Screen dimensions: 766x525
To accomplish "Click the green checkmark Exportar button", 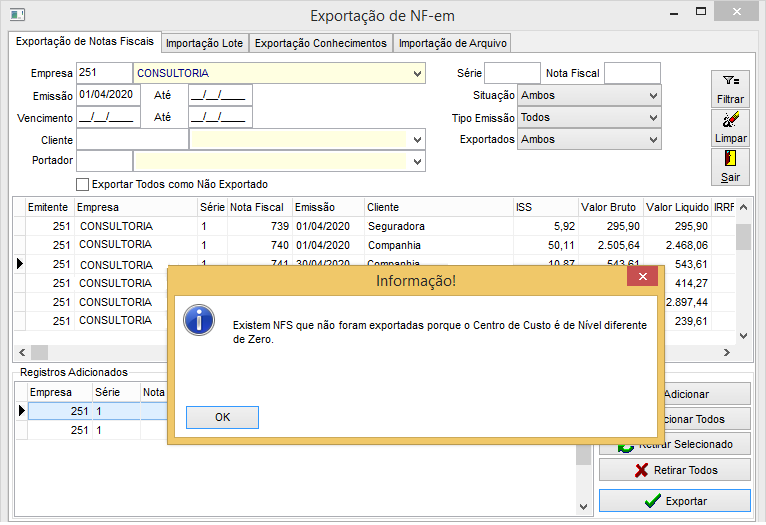I will point(674,500).
